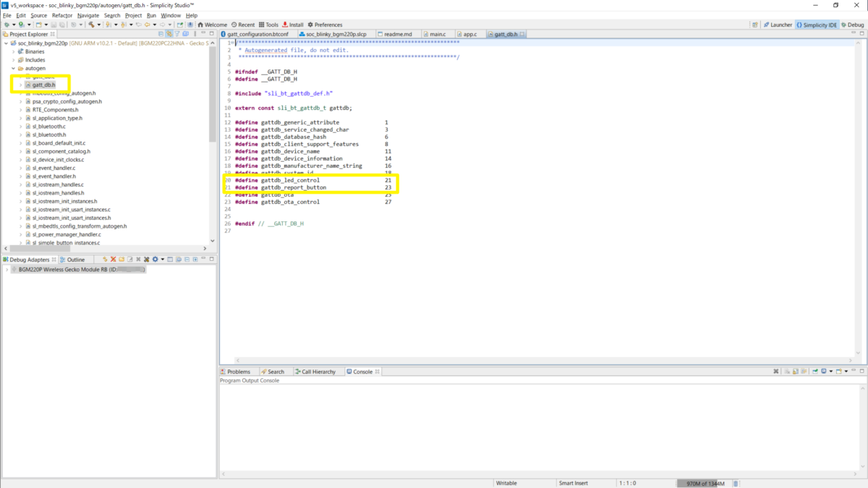868x488 pixels.
Task: Click the Clear Console icon
Action: pyautogui.click(x=787, y=371)
